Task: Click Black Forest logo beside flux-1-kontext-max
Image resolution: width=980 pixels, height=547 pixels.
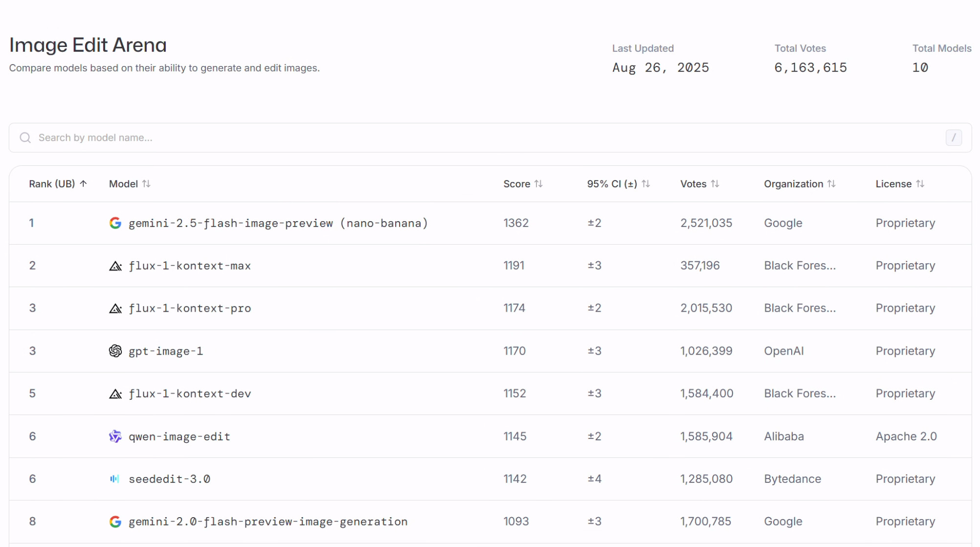Action: [x=115, y=266]
